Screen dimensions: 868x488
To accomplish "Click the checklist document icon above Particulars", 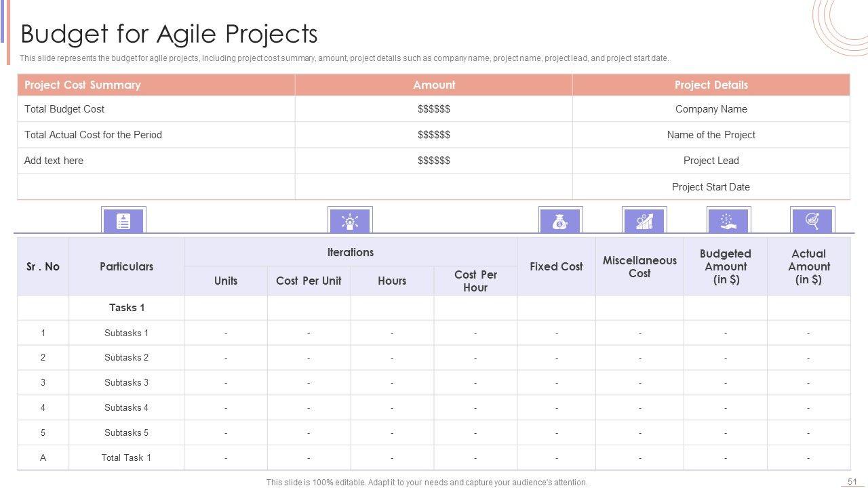I will coord(123,221).
